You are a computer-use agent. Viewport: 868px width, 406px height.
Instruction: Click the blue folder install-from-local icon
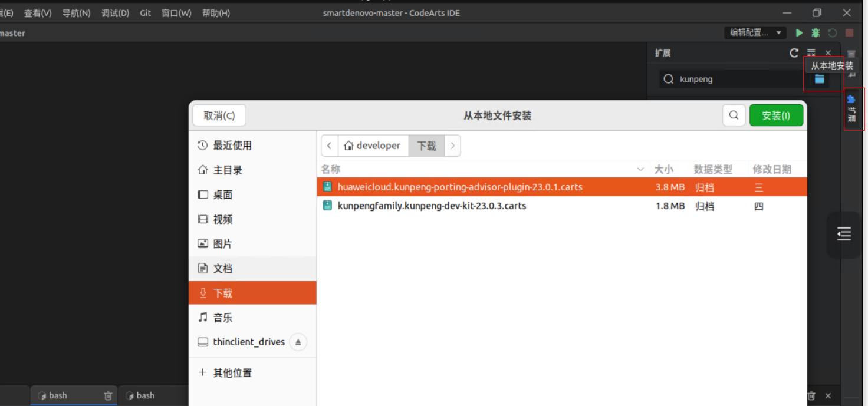820,79
